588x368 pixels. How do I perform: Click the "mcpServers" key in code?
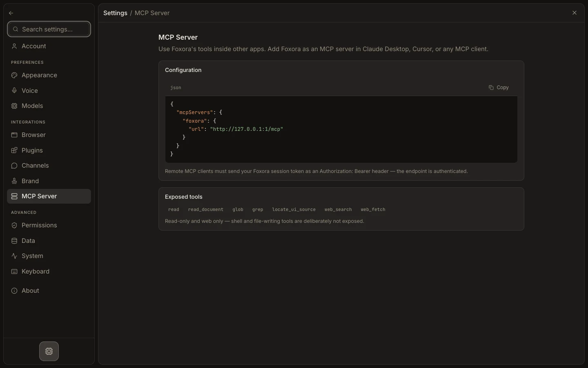195,112
